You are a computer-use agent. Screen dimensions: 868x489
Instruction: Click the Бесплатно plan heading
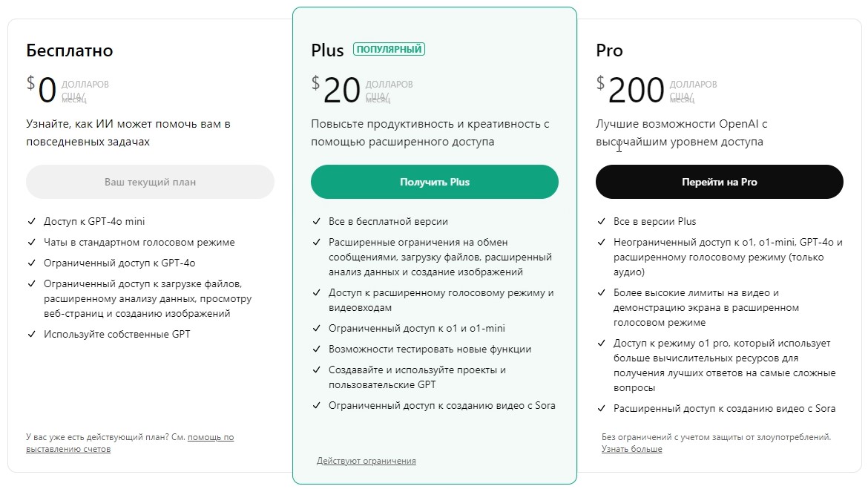70,50
